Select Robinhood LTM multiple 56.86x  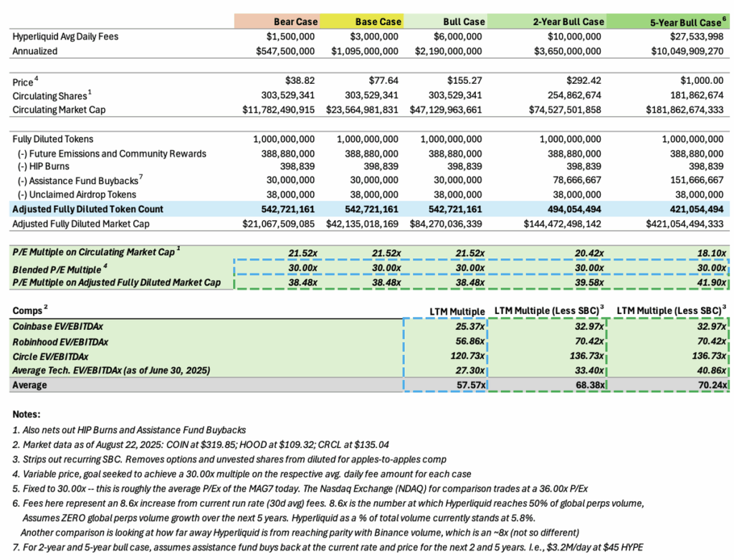click(470, 341)
